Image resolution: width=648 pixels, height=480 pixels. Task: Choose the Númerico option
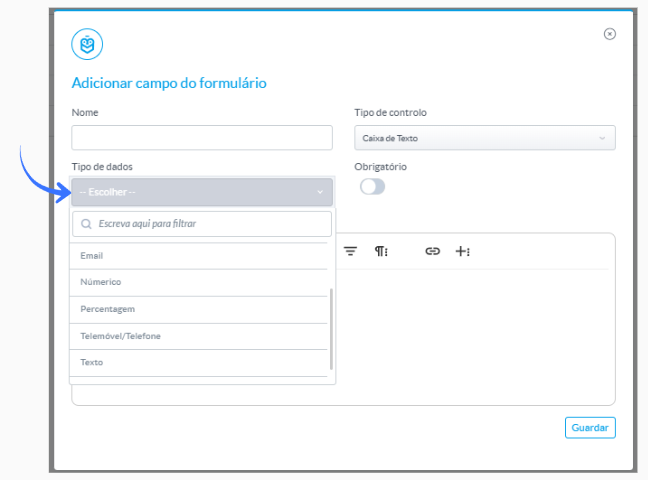pos(198,282)
